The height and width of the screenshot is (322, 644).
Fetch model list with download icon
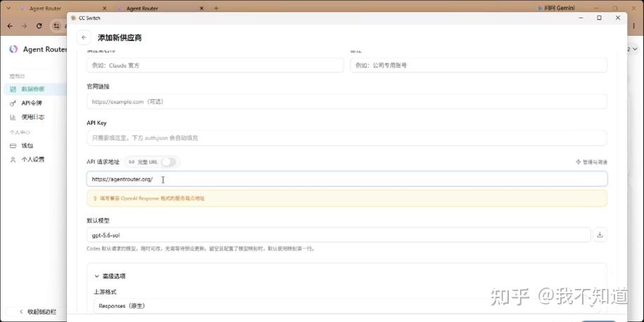(x=600, y=235)
